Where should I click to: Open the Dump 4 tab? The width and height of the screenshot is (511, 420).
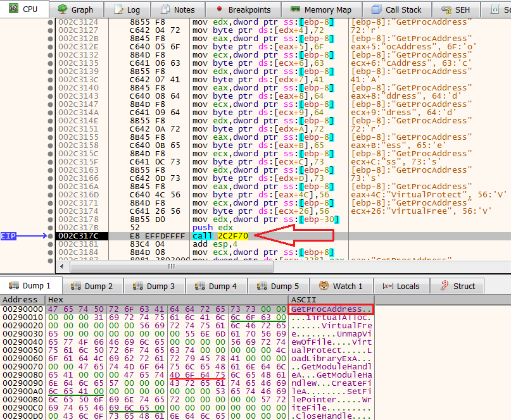(217, 286)
